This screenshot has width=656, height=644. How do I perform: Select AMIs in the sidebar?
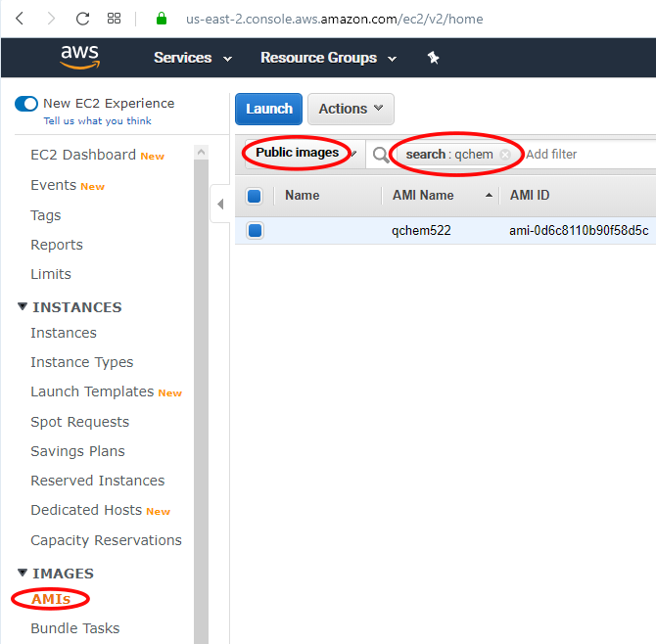51,599
